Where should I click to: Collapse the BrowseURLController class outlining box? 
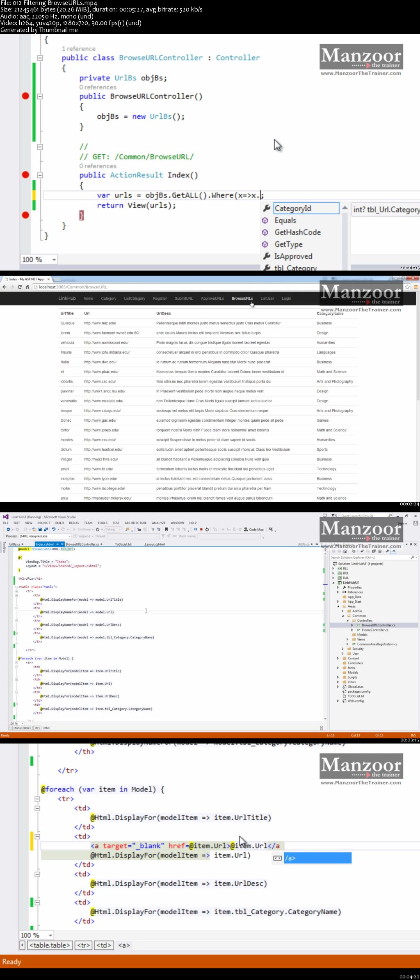40,58
